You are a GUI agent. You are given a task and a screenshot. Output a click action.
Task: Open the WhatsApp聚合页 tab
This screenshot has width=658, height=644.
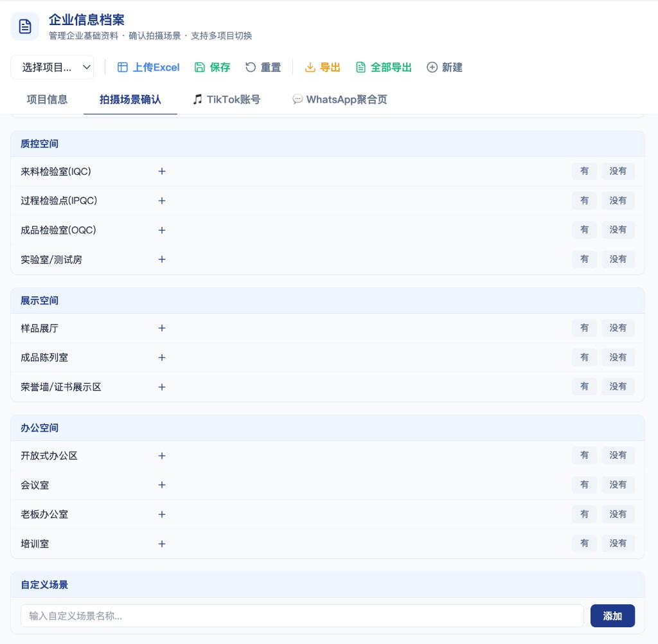point(339,100)
